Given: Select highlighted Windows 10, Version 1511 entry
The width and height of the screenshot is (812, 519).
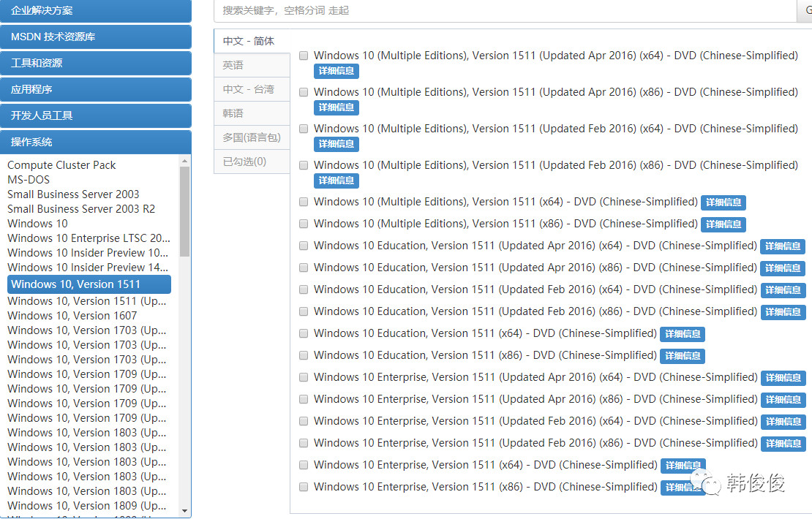Looking at the screenshot, I should pos(89,284).
